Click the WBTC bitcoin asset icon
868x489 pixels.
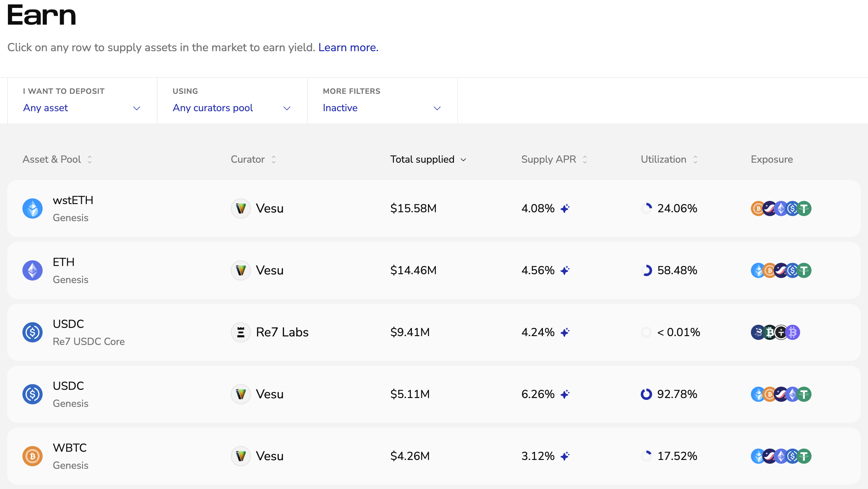click(32, 456)
